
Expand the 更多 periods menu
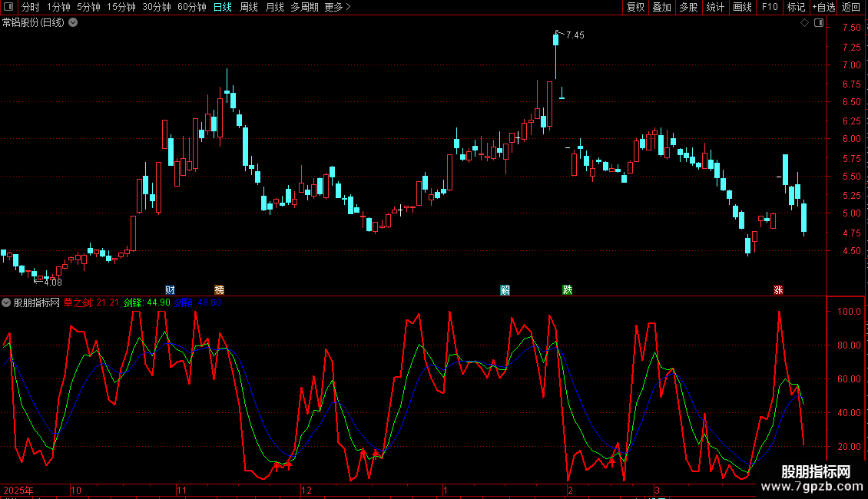point(337,7)
